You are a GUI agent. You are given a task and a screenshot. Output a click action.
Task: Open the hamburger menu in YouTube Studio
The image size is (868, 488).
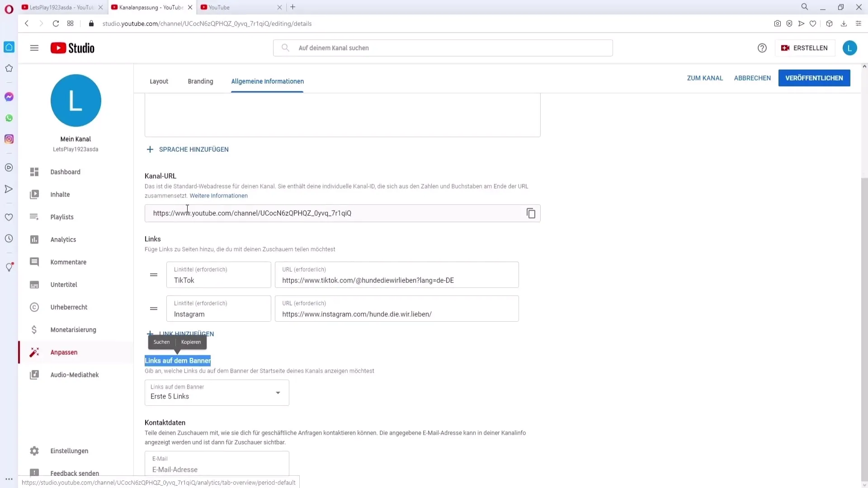34,48
